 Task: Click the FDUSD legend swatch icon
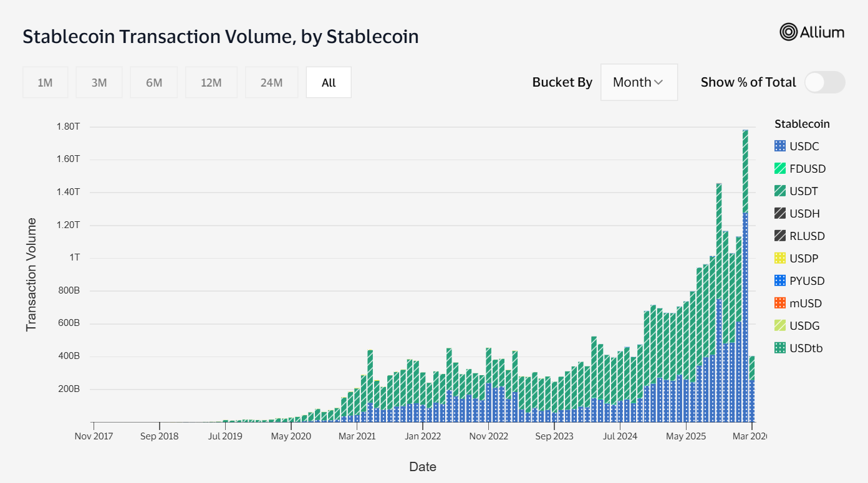tap(779, 168)
